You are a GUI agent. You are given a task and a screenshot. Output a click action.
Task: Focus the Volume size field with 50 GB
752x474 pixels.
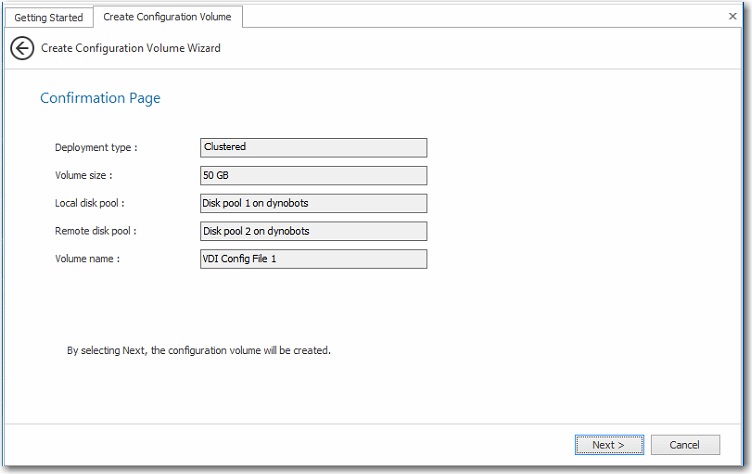tap(313, 175)
